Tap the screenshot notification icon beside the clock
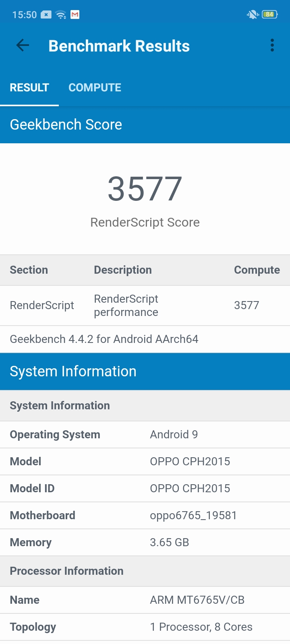The height and width of the screenshot is (644, 290). (x=46, y=15)
